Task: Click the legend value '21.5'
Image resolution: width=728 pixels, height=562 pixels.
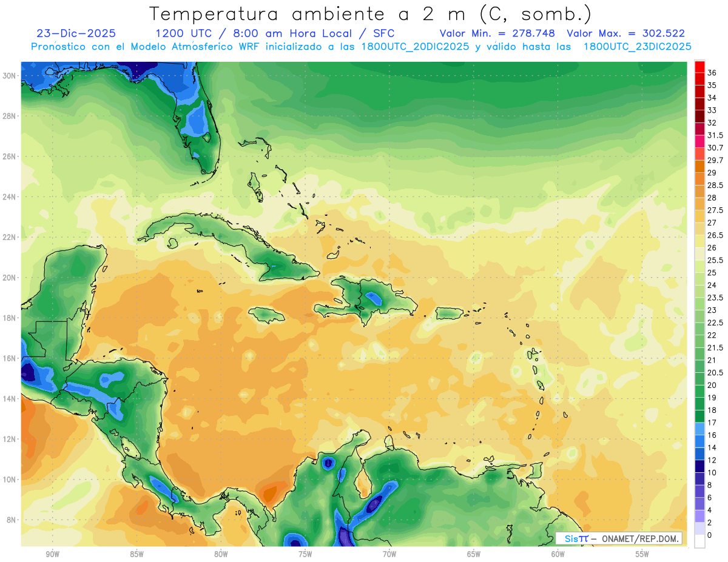Action: point(715,347)
